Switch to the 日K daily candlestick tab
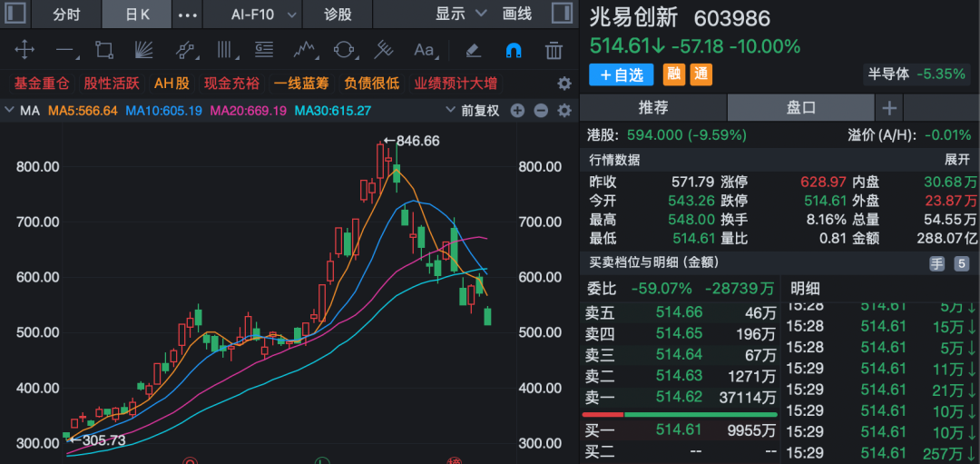Viewport: 980px width, 464px height. point(137,15)
